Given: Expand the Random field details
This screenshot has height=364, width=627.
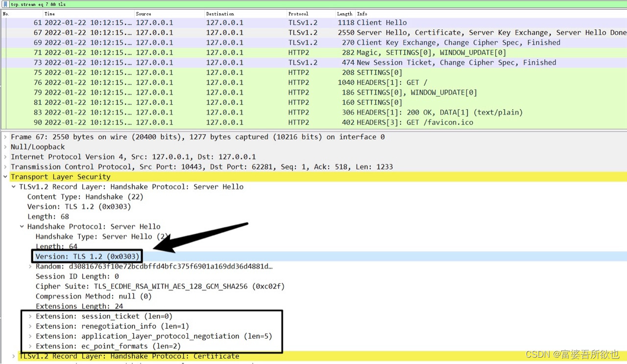Looking at the screenshot, I should (x=30, y=266).
